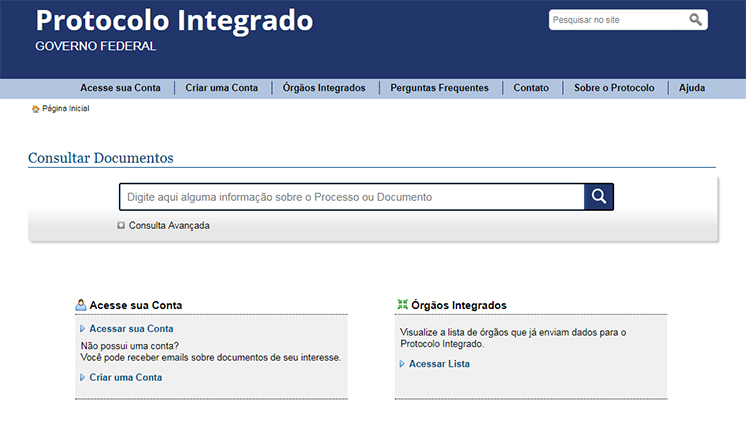The width and height of the screenshot is (746, 423).
Task: Follow the Acessar sua Conta link
Action: coord(131,329)
